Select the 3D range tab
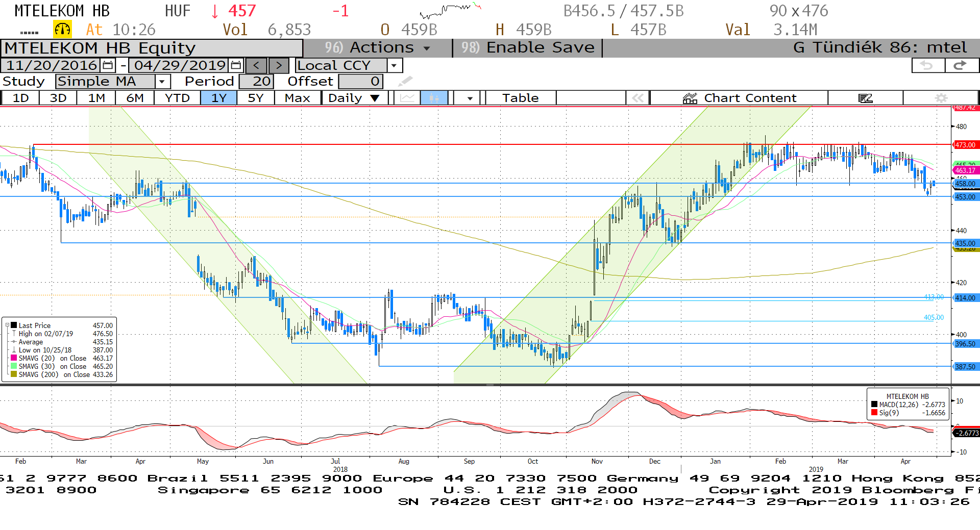980x530 pixels. (58, 98)
